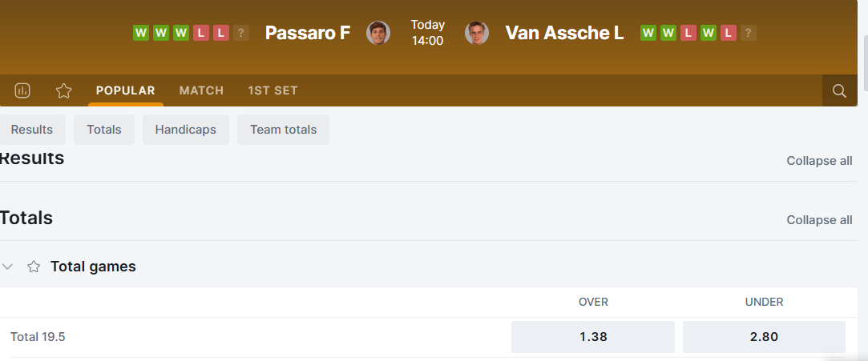This screenshot has width=868, height=361.
Task: Click Van Assche L's player avatar
Action: [477, 33]
